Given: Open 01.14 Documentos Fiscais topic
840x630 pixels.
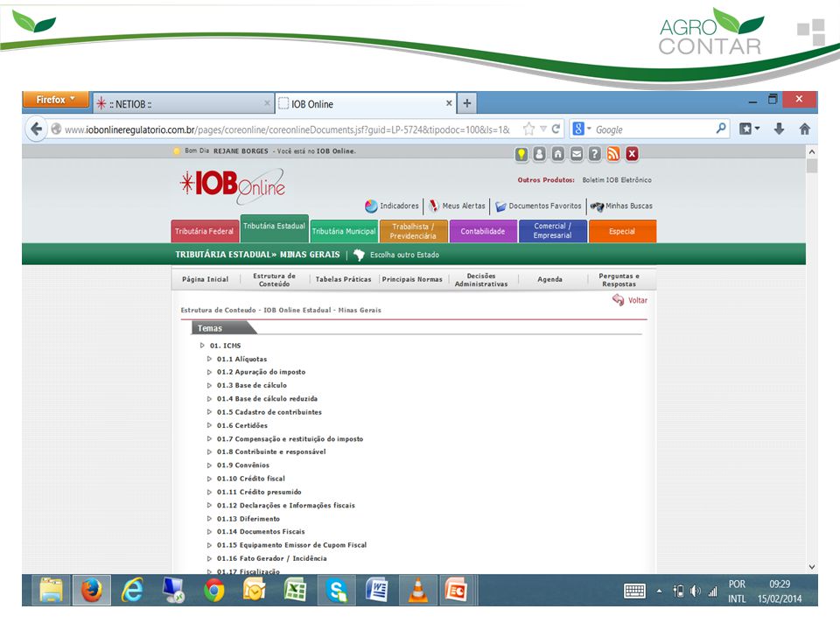Looking at the screenshot, I should click(261, 531).
